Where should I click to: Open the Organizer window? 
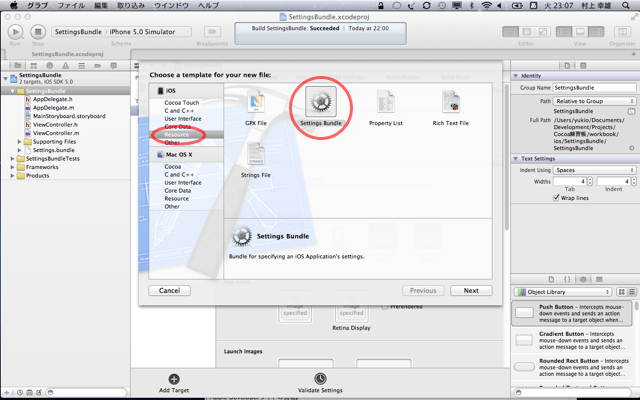[x=622, y=32]
